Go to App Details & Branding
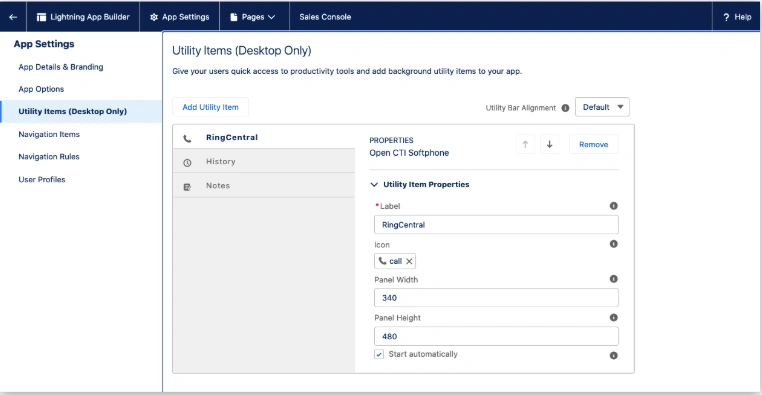The width and height of the screenshot is (762, 395). (61, 67)
